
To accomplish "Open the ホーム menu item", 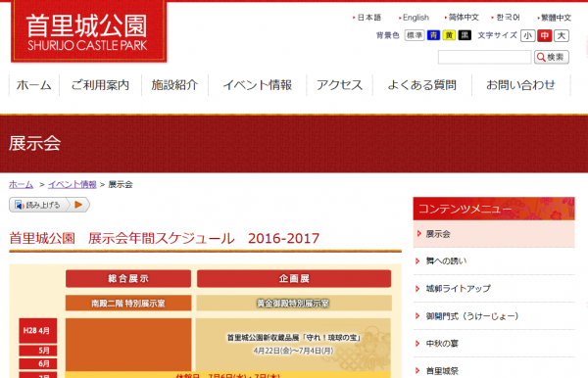I will [34, 85].
